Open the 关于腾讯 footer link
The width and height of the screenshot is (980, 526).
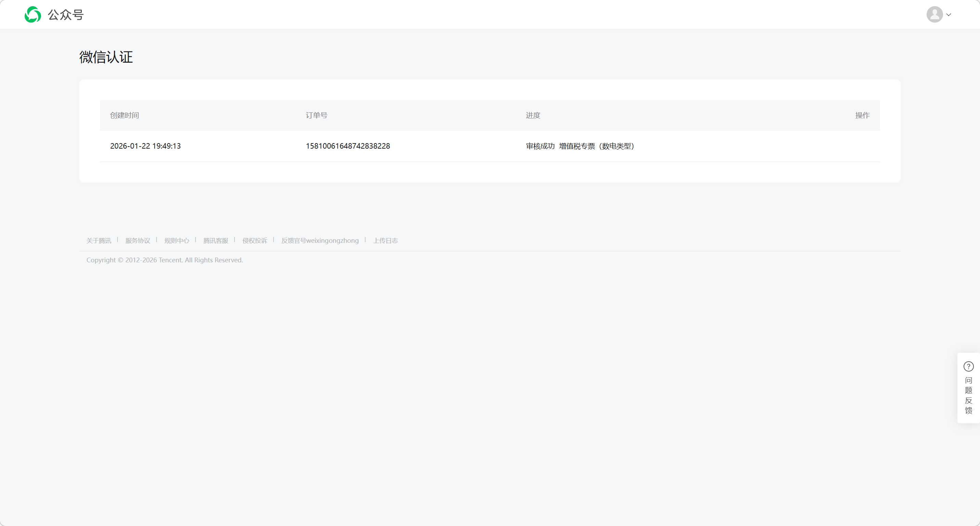click(x=99, y=240)
